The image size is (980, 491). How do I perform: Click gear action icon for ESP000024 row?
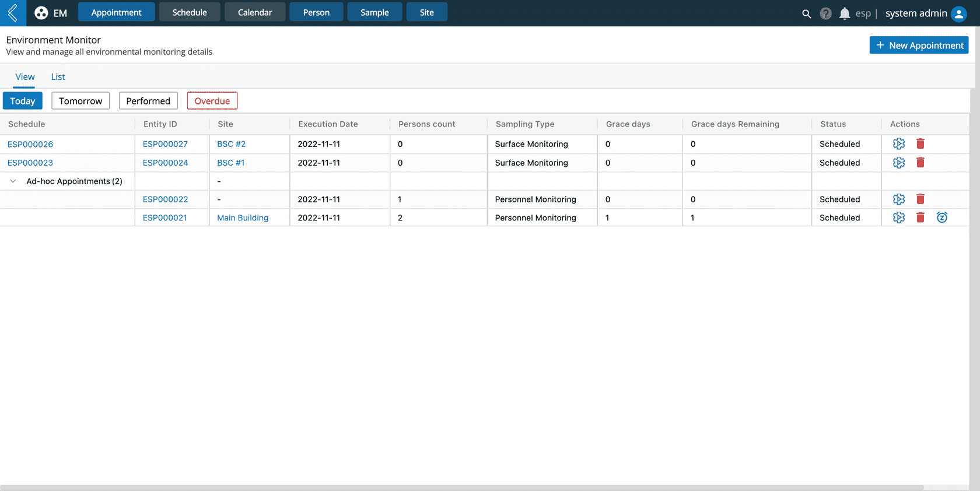899,163
